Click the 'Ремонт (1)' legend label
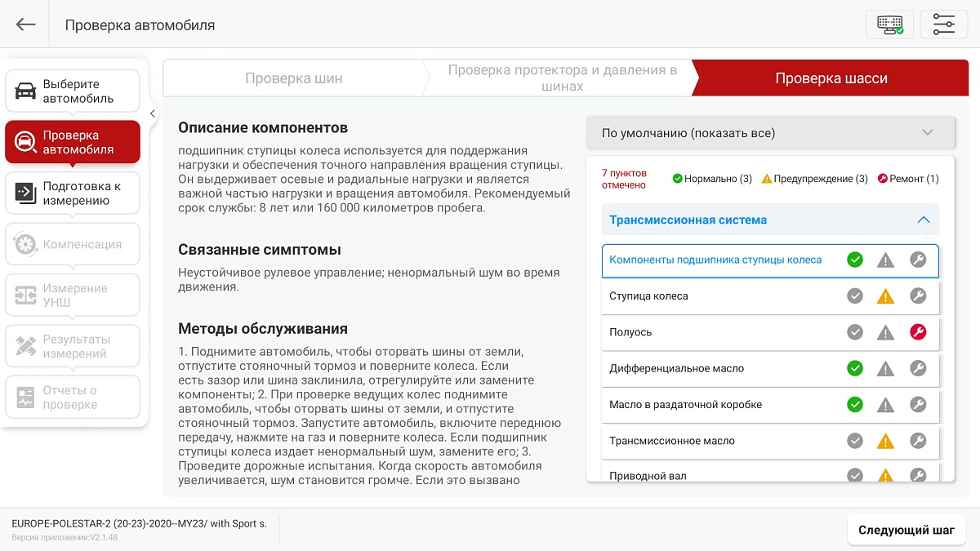This screenshot has width=980, height=551. 914,179
